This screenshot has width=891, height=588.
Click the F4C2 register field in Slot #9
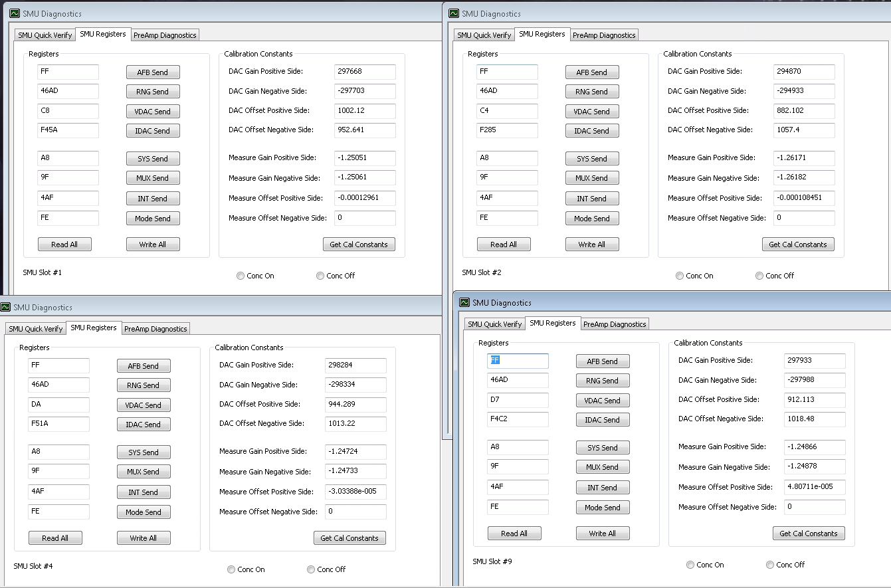coord(518,419)
